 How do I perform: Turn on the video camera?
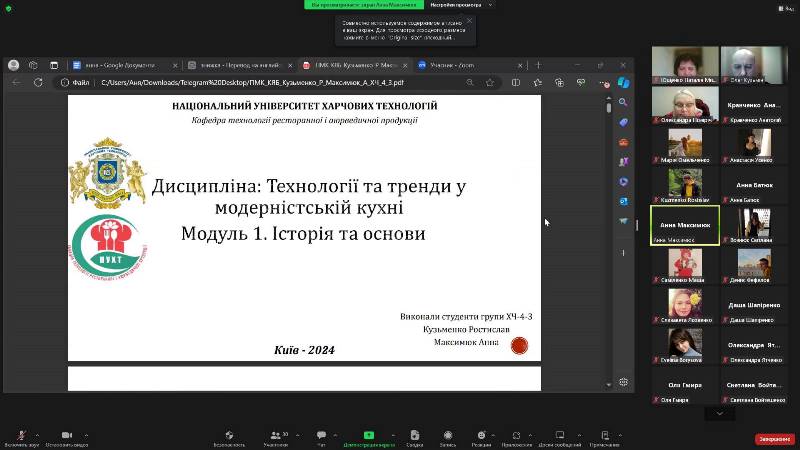click(67, 436)
